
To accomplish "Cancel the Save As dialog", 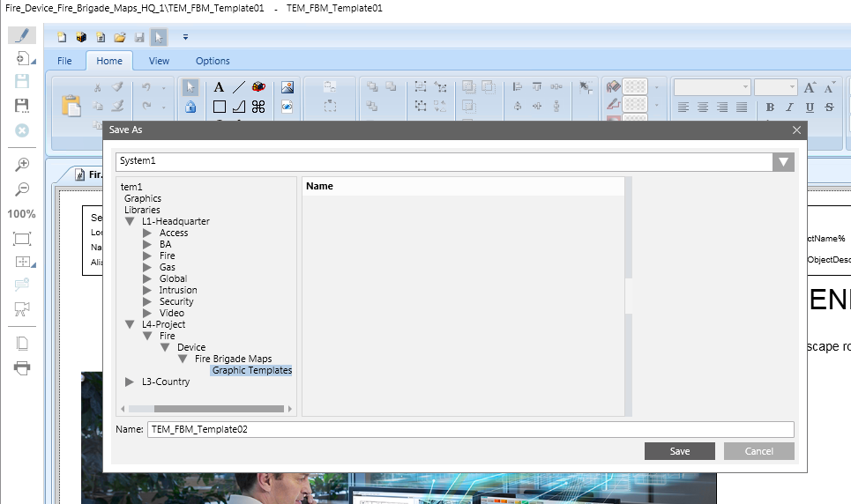I will point(758,451).
